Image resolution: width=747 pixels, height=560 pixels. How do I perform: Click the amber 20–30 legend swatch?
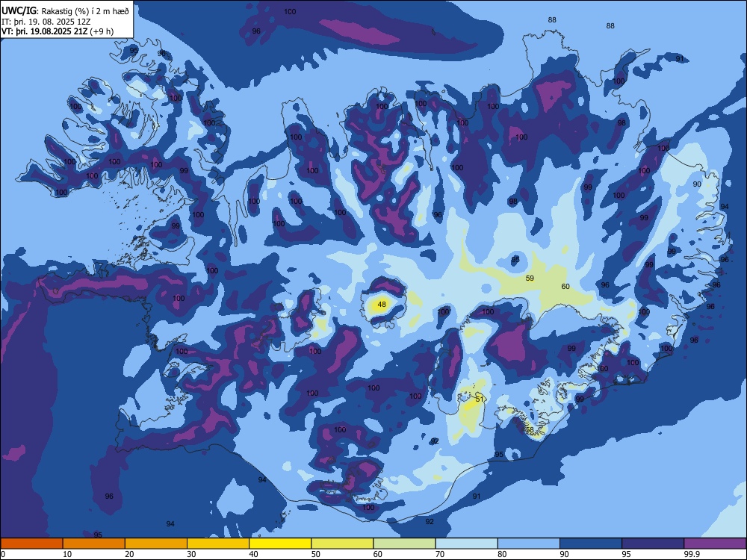156,544
